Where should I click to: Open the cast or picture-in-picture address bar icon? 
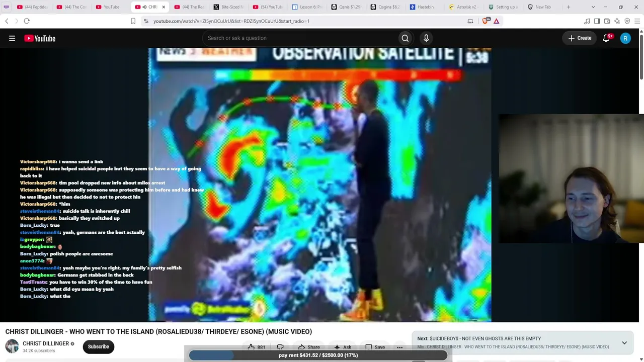pyautogui.click(x=470, y=21)
